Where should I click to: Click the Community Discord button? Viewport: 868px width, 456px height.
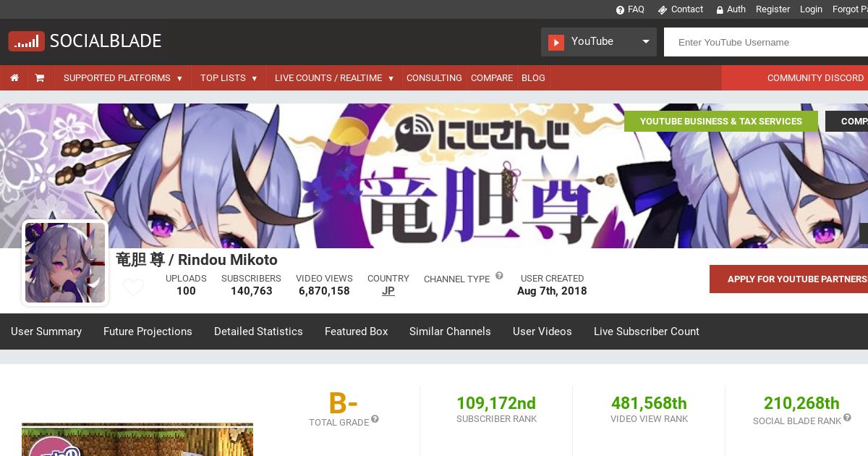pos(795,78)
